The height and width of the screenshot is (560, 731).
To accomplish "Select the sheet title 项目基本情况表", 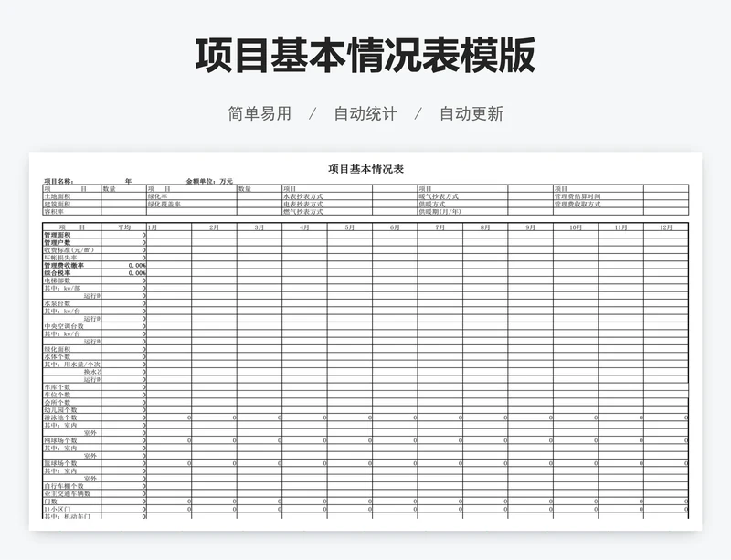I will coord(366,169).
